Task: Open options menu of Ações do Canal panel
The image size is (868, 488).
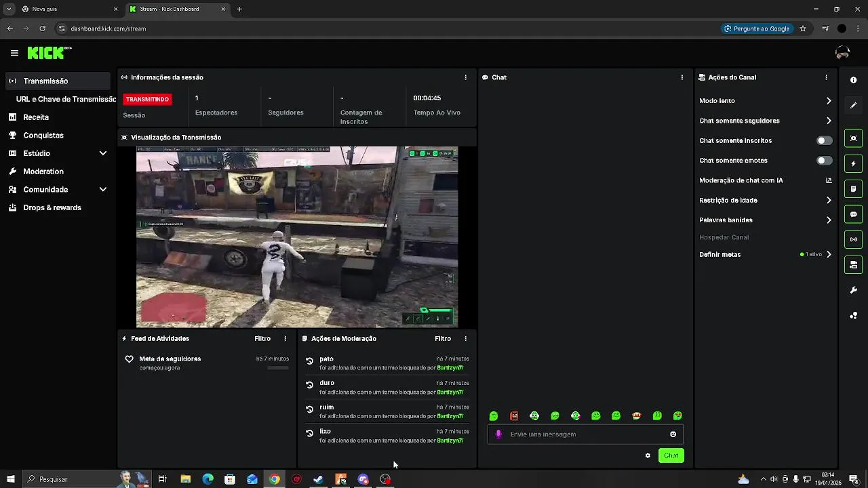Action: (826, 77)
